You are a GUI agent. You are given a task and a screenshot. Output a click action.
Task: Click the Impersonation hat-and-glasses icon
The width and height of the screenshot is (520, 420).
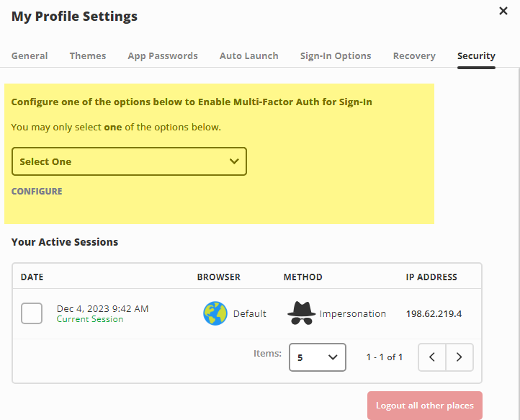(301, 313)
